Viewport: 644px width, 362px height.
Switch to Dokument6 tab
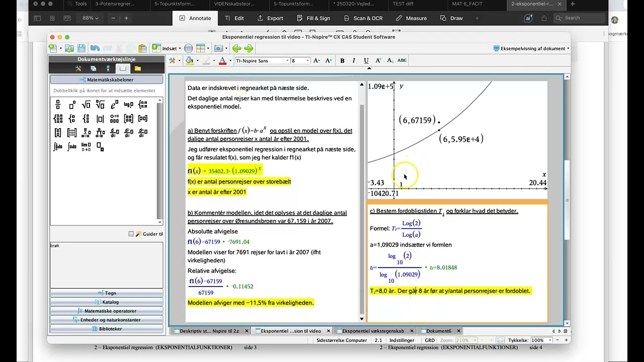coord(438,331)
